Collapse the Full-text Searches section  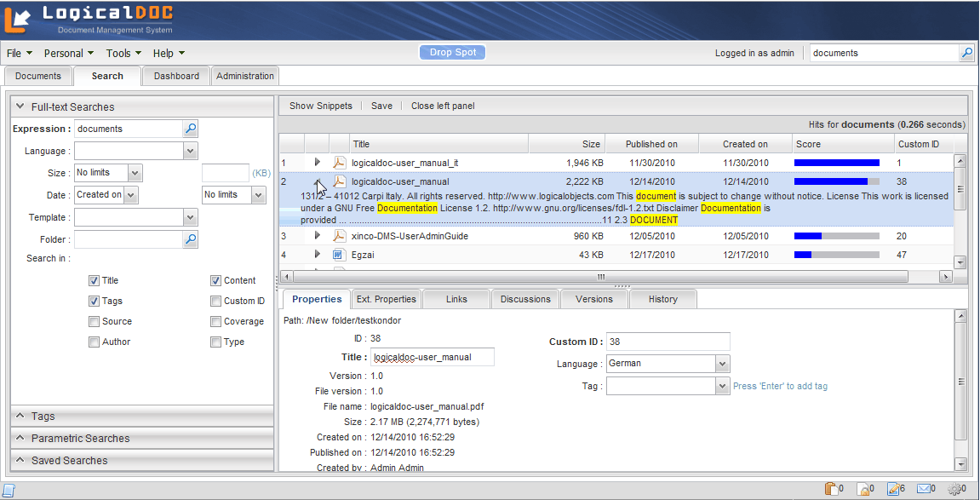[x=142, y=106]
